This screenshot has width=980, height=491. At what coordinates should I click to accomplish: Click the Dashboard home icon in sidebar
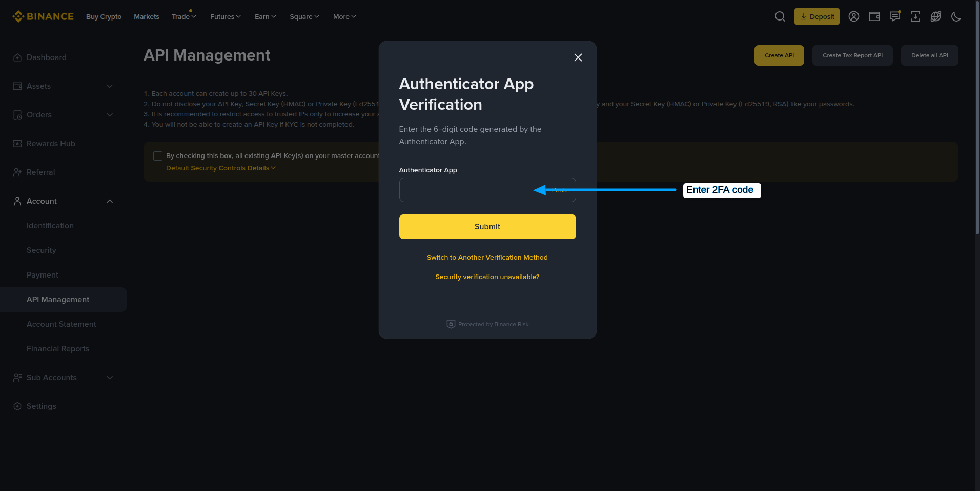click(x=17, y=57)
